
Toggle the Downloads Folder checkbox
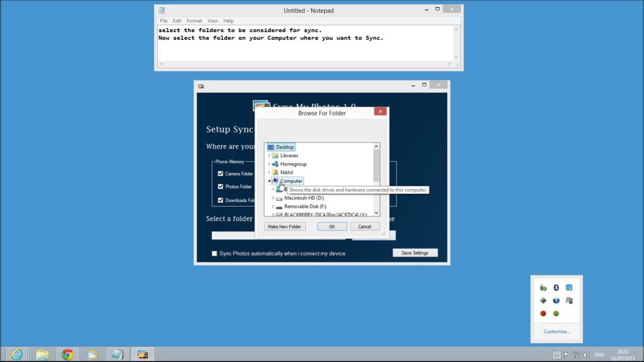(x=220, y=200)
